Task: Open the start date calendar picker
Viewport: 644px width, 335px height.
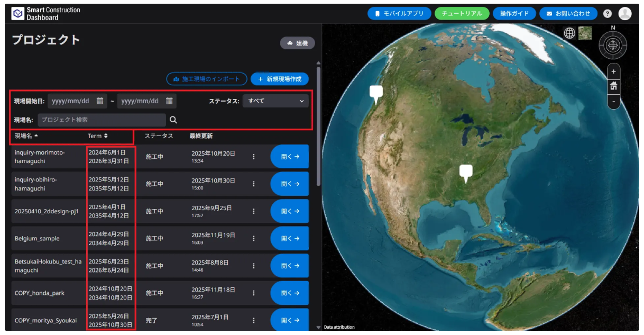Action: 99,101
